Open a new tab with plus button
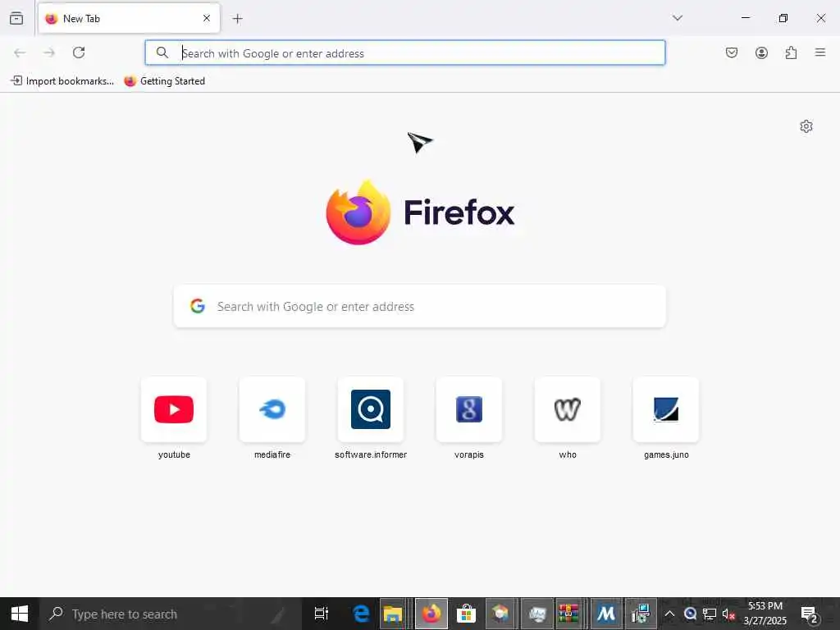 [x=237, y=19]
